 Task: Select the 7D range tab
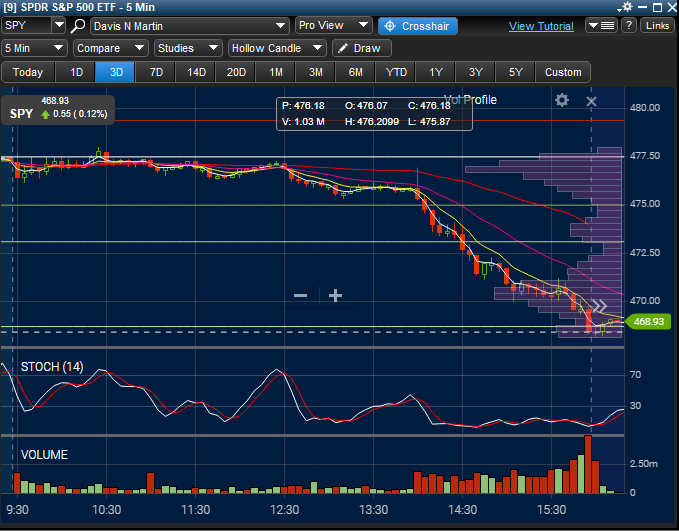pos(156,72)
